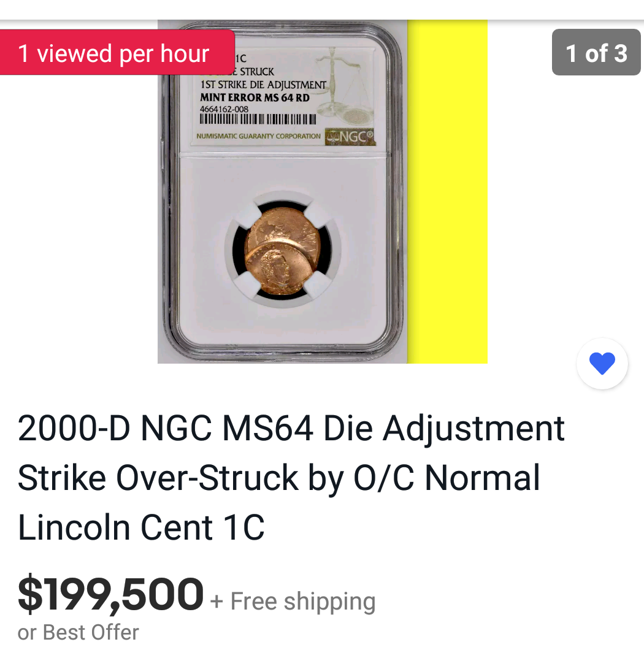The width and height of the screenshot is (644, 658).
Task: Tap the Free shipping label
Action: 303,602
